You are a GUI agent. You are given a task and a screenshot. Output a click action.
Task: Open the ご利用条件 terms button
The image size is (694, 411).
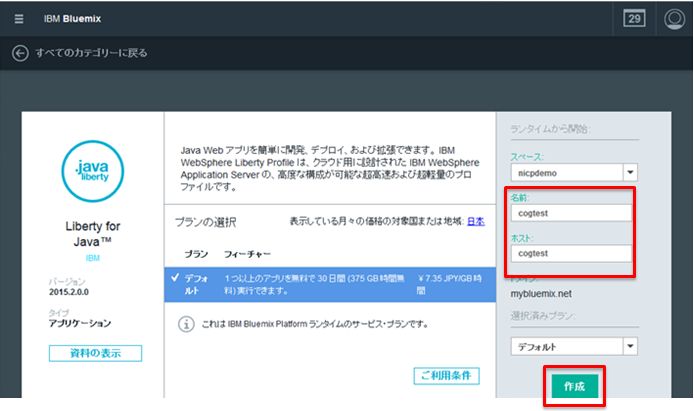coord(446,375)
